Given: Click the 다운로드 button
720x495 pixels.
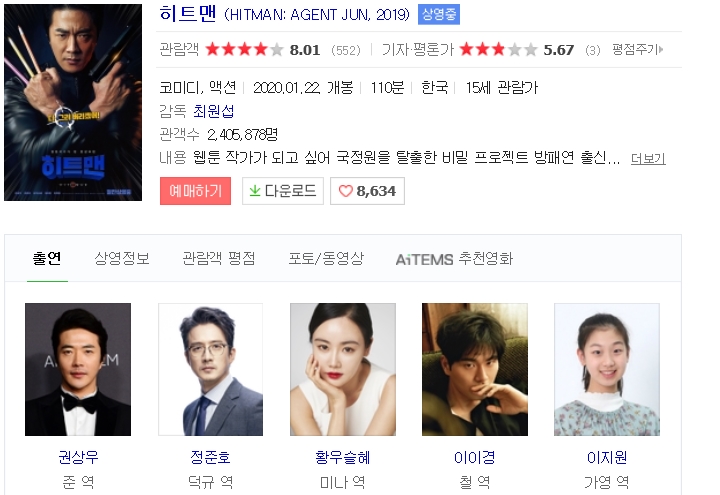Looking at the screenshot, I should point(283,191).
